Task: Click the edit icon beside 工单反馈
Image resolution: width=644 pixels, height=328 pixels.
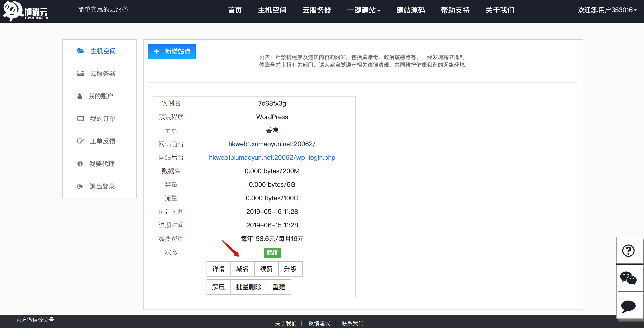Action: tap(80, 141)
